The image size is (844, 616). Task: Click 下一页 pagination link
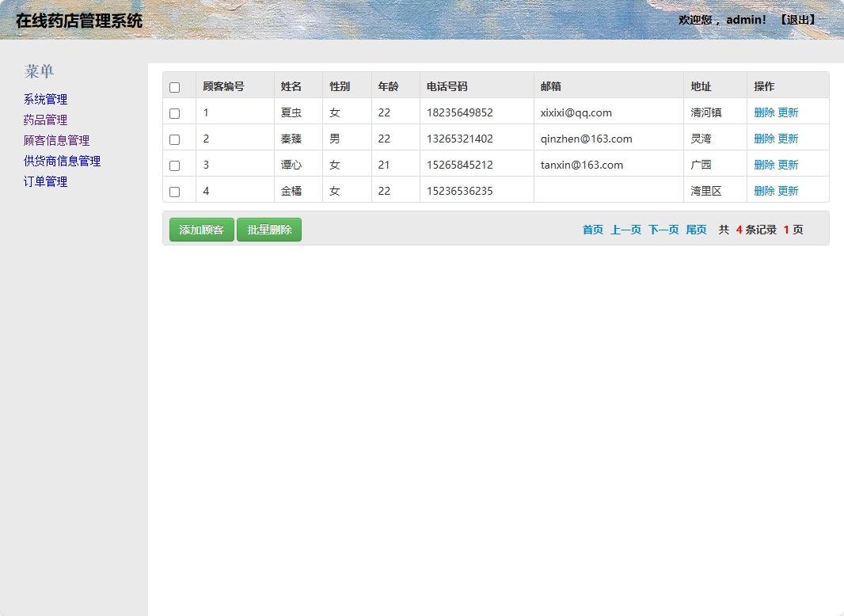(663, 230)
